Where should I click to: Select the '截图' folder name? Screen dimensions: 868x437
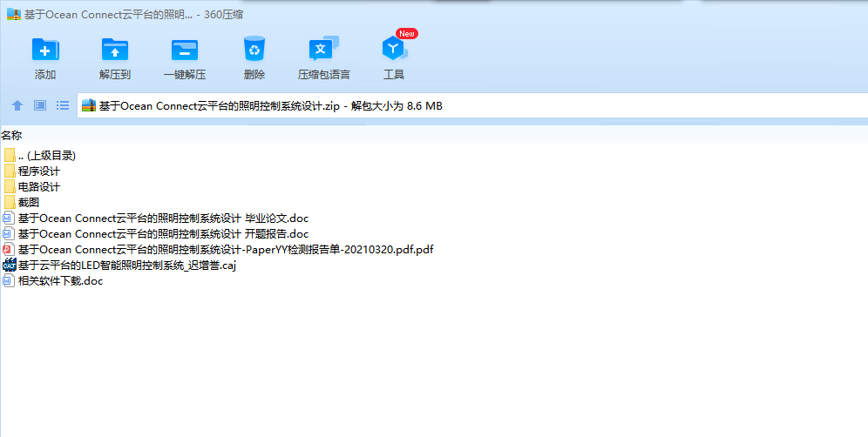(x=29, y=203)
